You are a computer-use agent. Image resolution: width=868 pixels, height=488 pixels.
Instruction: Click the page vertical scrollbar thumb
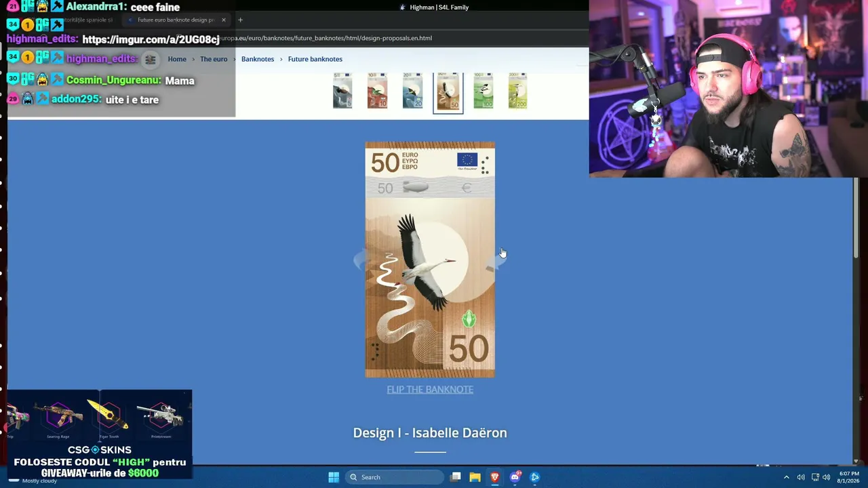pos(856,217)
